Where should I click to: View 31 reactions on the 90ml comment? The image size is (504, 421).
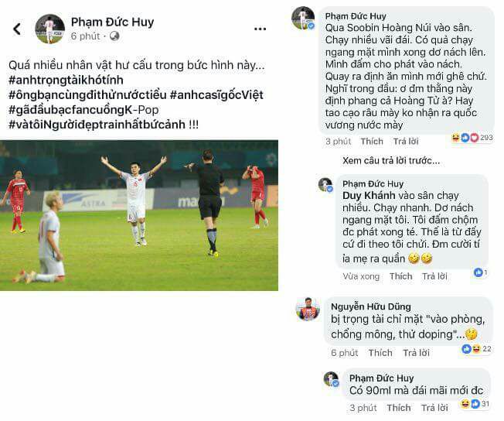475,404
